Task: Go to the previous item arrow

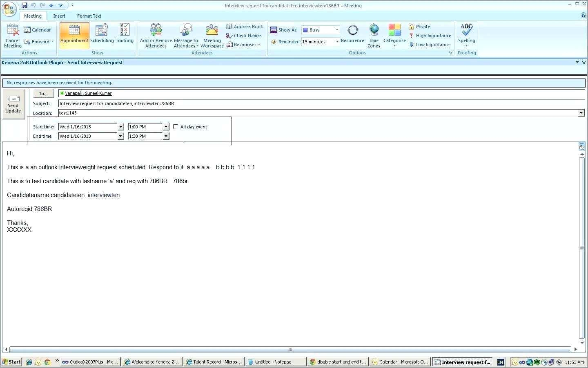Action: [x=51, y=5]
